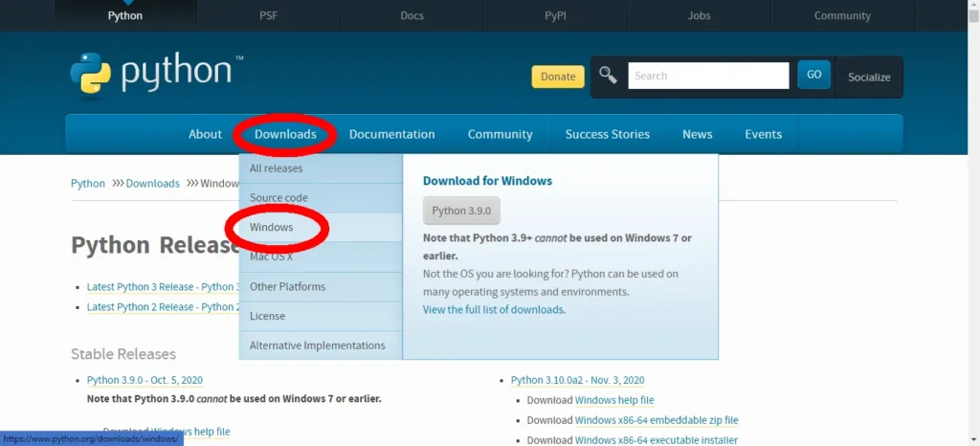Click the Stable Releases heading
This screenshot has width=980, height=446.
[x=123, y=354]
